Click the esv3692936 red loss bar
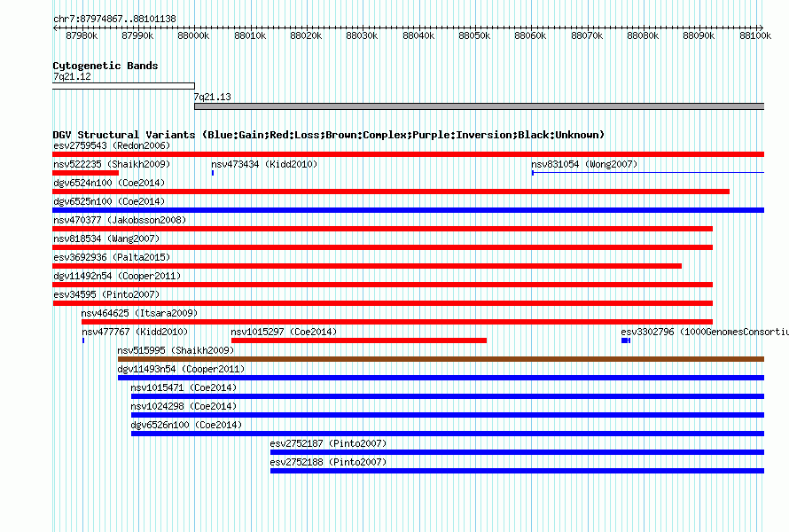This screenshot has width=789, height=532. [x=367, y=266]
